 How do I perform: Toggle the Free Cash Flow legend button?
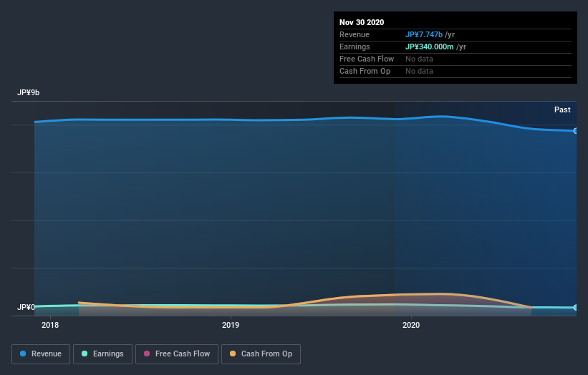click(177, 354)
